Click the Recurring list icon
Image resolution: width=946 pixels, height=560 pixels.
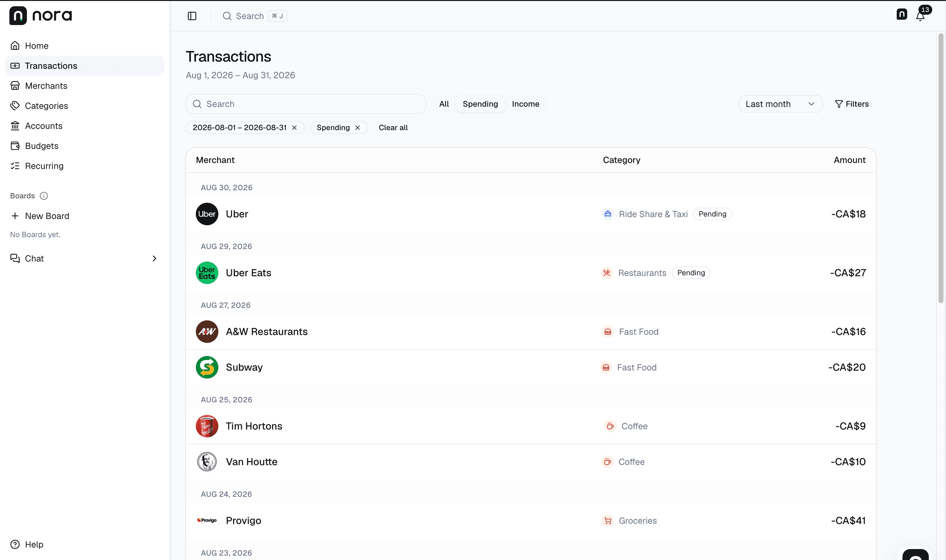point(15,166)
